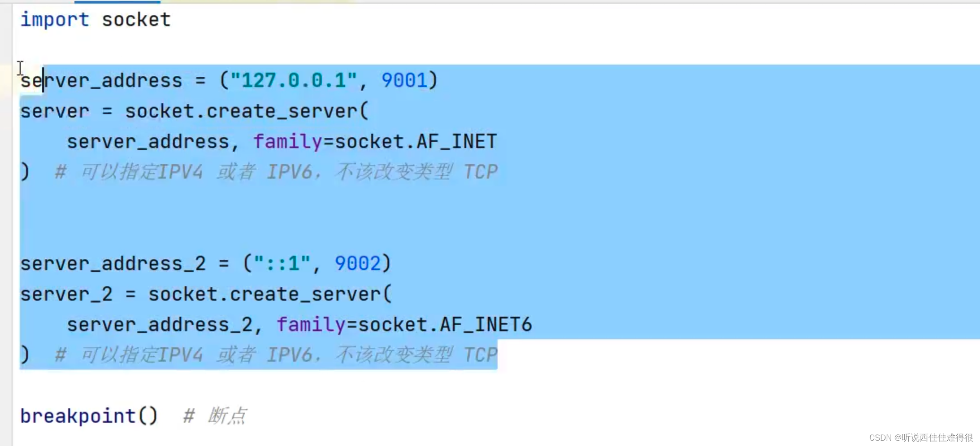Screen dimensions: 980x446
Task: Click the 'import' keyword on first line
Action: click(x=55, y=20)
